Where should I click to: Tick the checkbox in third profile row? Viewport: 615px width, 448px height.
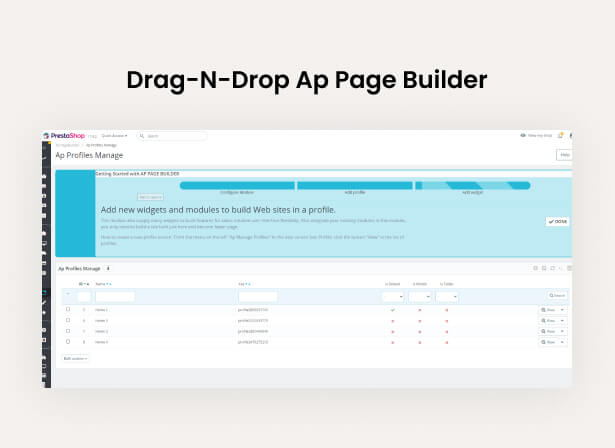pos(68,331)
